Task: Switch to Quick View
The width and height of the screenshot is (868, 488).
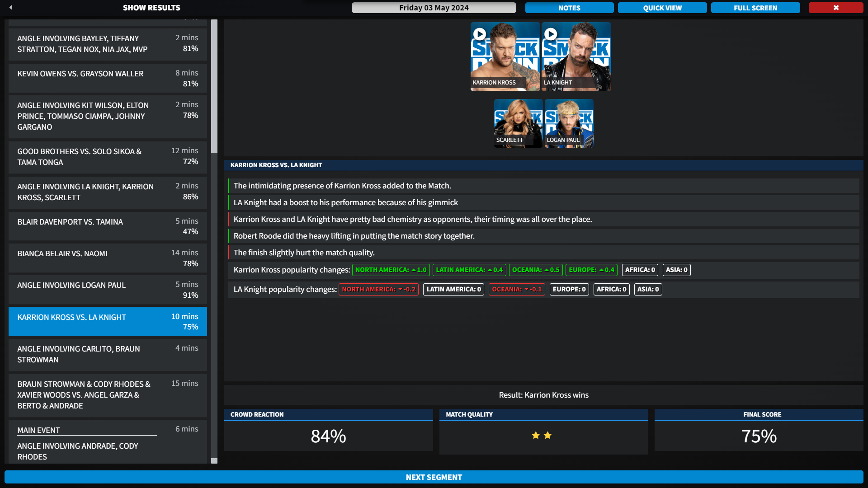Action: 662,8
